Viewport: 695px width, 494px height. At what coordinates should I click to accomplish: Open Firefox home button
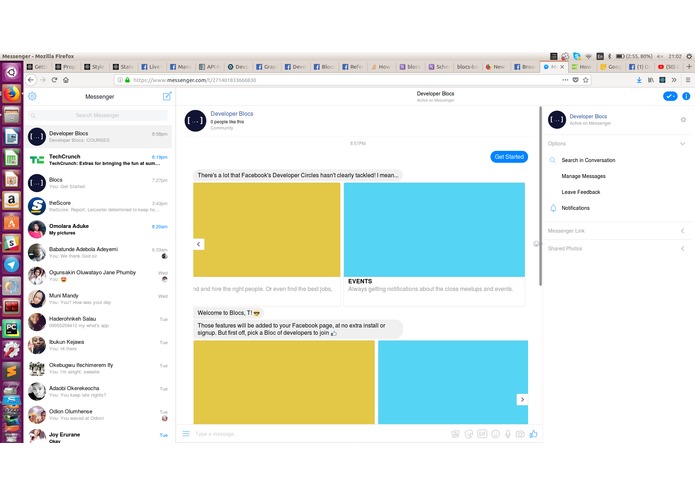66,80
